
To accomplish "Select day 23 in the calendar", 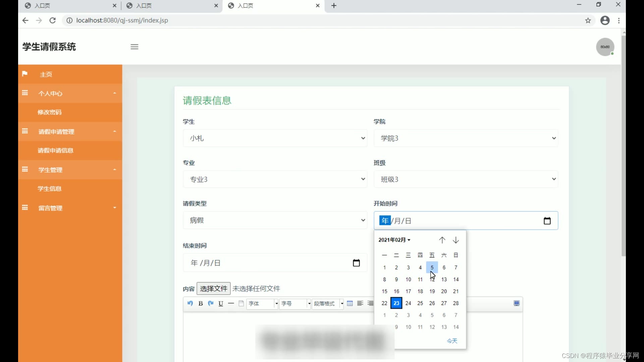I will point(396,303).
